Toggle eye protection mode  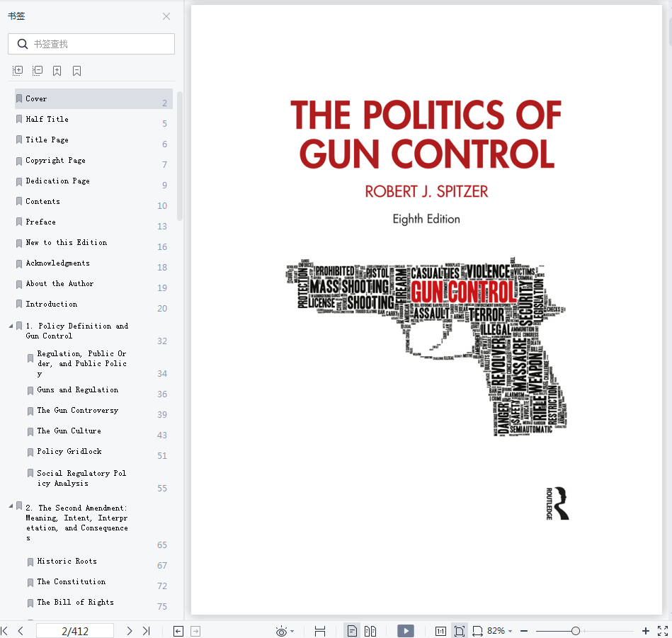tap(281, 631)
